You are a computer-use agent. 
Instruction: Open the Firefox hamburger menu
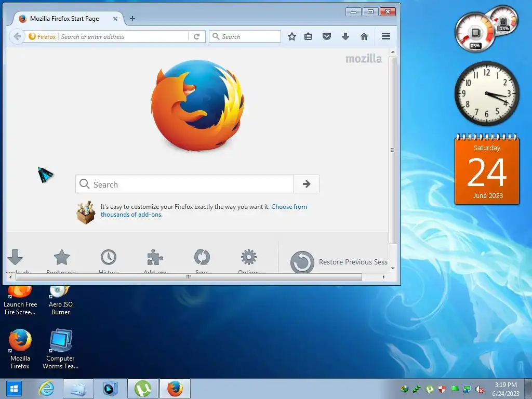click(x=386, y=36)
